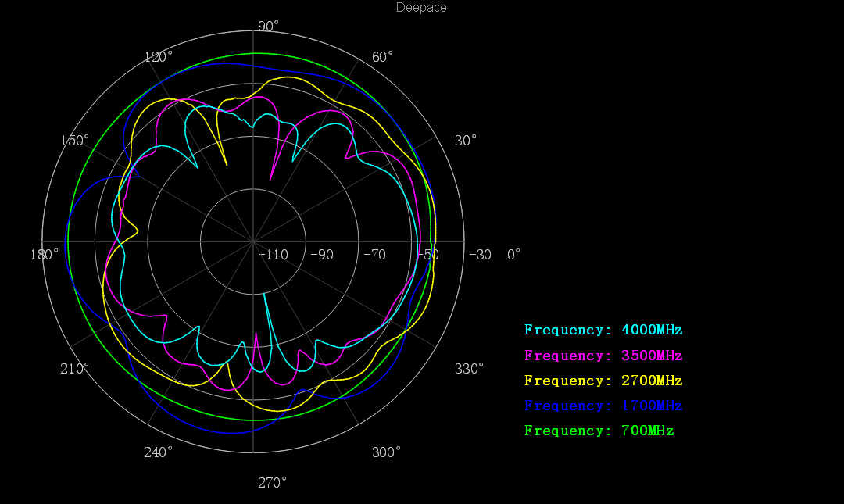The image size is (844, 504).
Task: Select the 30° angle label
Action: [x=466, y=141]
